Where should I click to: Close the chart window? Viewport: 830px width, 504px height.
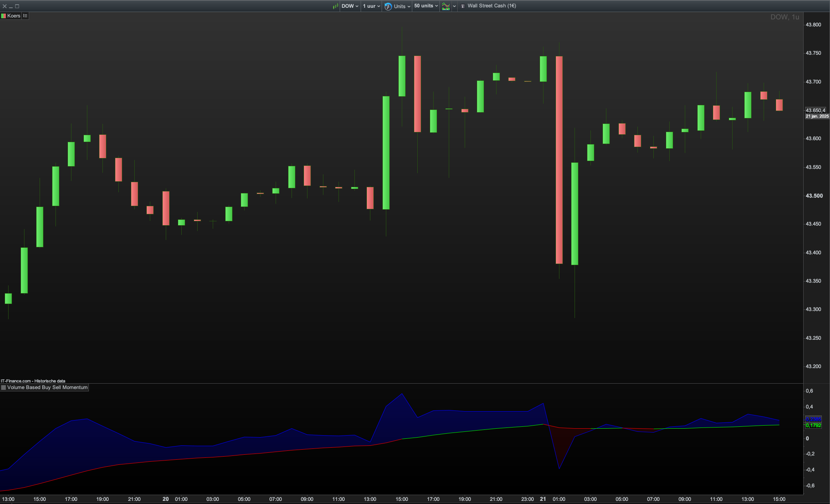tap(5, 6)
